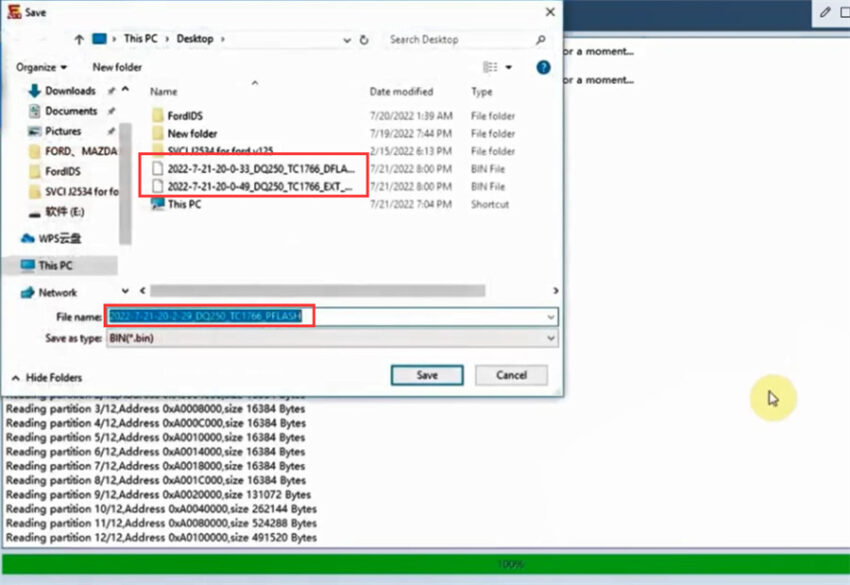
Task: Select WPS cloud drive in sidebar
Action: click(62, 238)
